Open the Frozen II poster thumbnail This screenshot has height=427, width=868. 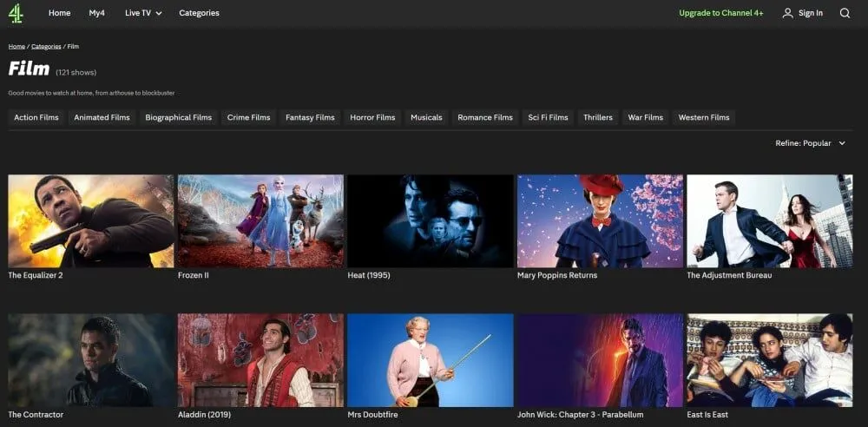coord(260,221)
